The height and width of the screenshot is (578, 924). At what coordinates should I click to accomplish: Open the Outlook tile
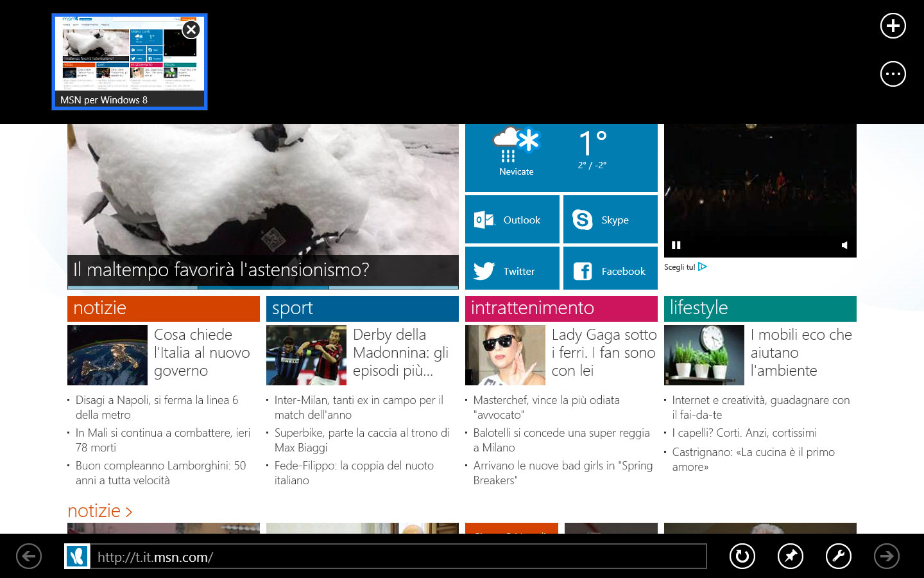pos(512,220)
